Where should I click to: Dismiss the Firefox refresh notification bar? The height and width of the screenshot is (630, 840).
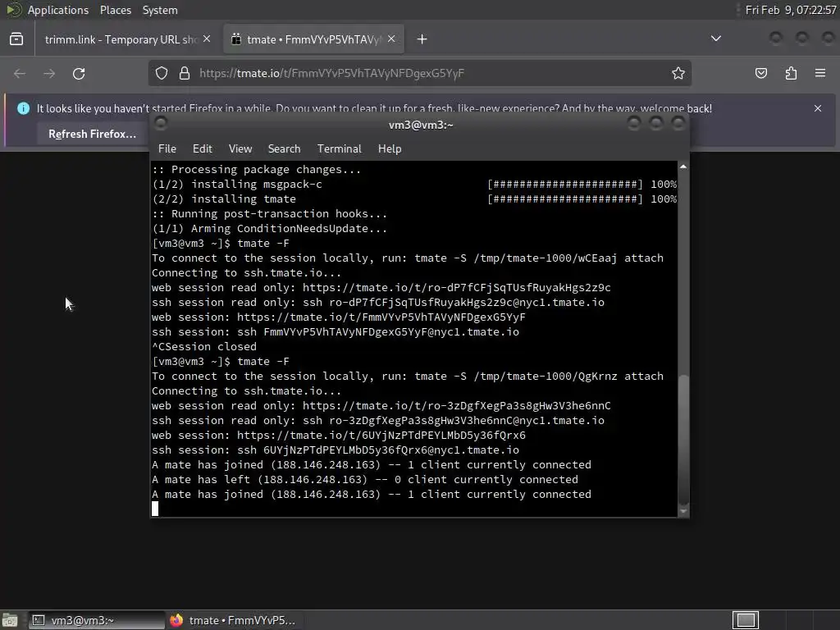click(818, 108)
